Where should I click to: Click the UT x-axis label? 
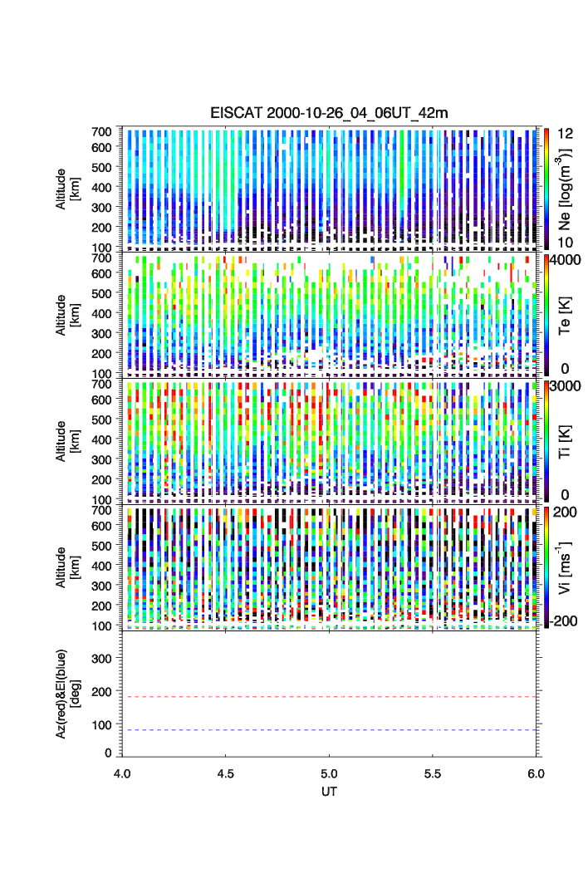(x=329, y=792)
